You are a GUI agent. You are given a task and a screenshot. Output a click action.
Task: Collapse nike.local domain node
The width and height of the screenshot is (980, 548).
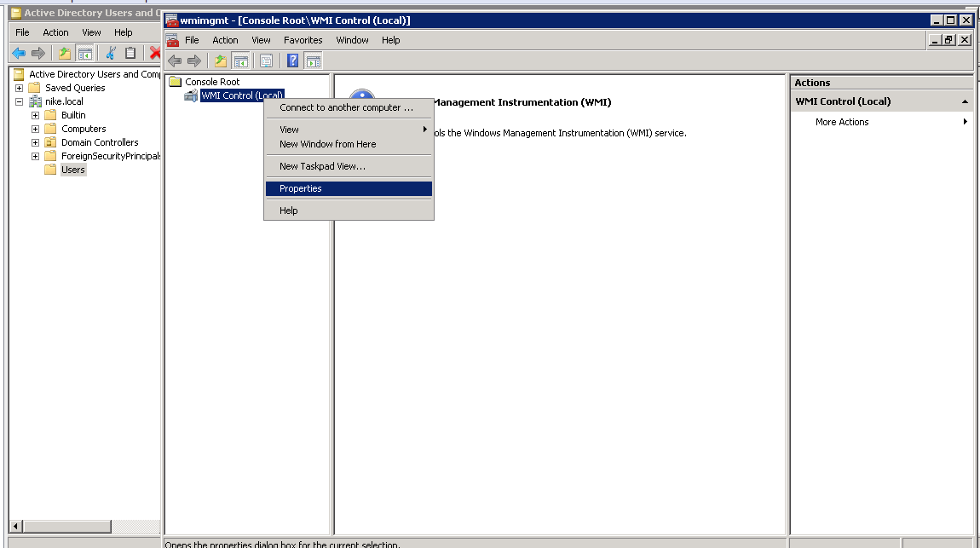click(19, 101)
